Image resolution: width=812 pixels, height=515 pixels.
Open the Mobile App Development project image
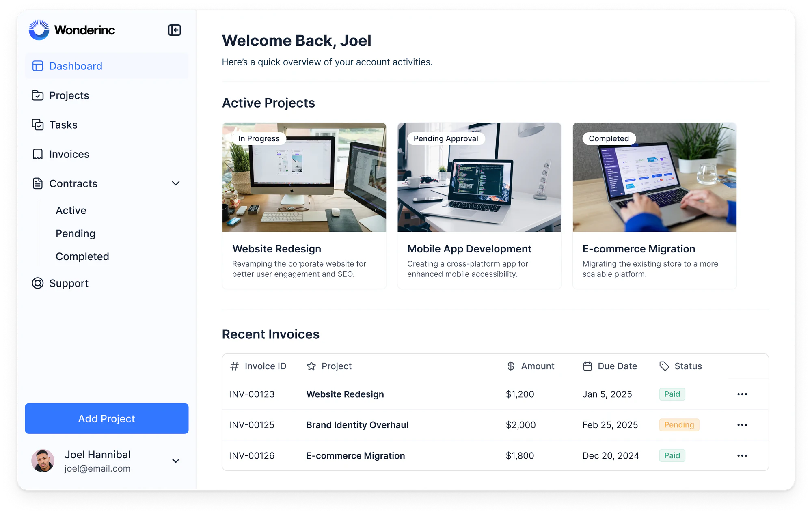tap(479, 177)
